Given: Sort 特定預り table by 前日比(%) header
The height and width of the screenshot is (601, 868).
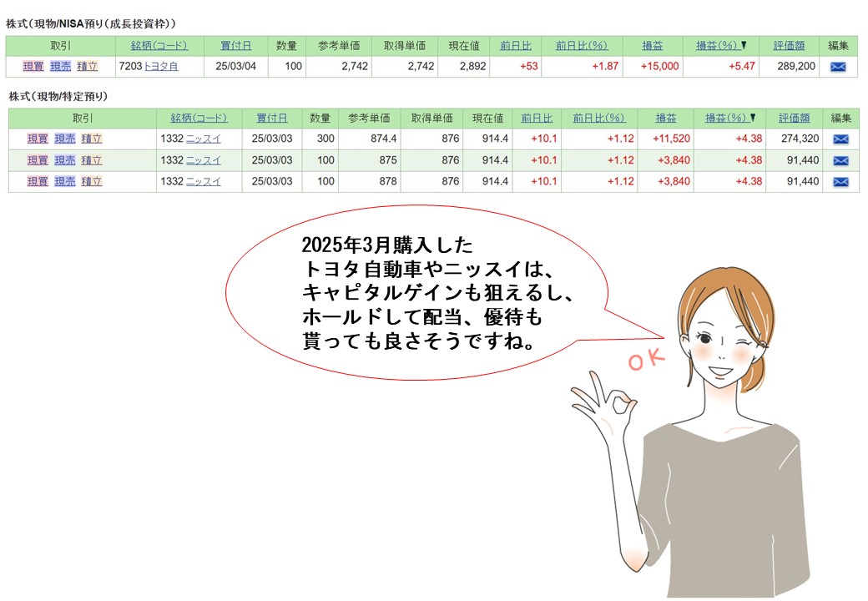Looking at the screenshot, I should click(599, 118).
